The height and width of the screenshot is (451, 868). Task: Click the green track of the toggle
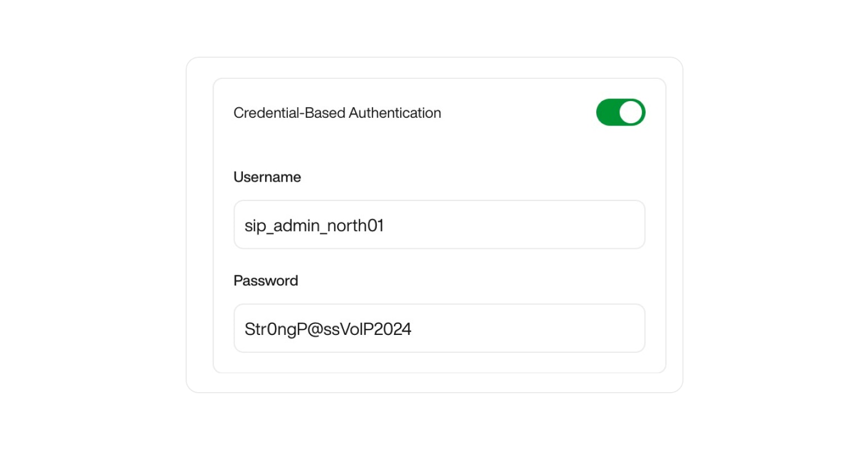click(x=606, y=112)
